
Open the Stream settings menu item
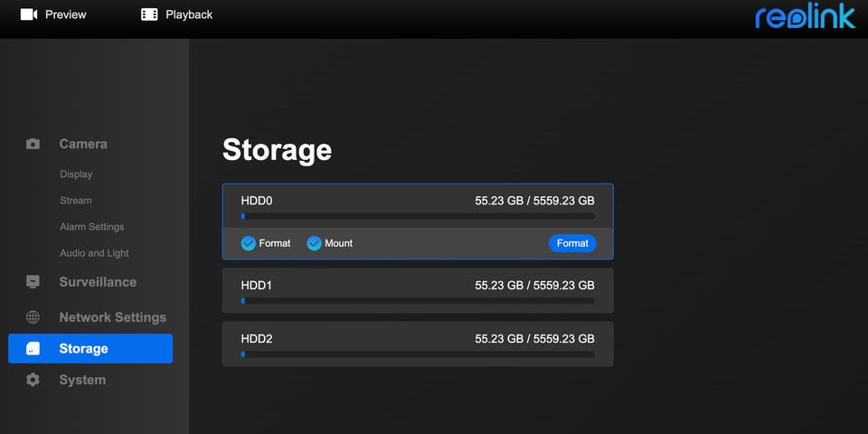click(x=76, y=201)
